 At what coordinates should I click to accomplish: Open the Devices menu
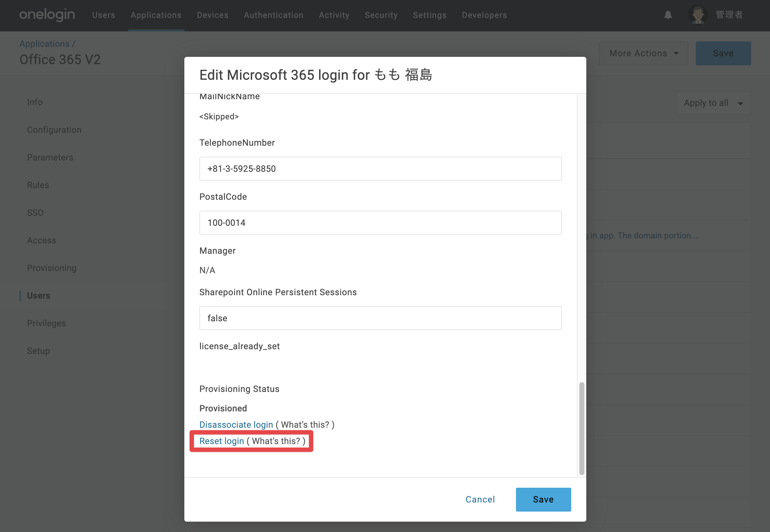tap(213, 15)
